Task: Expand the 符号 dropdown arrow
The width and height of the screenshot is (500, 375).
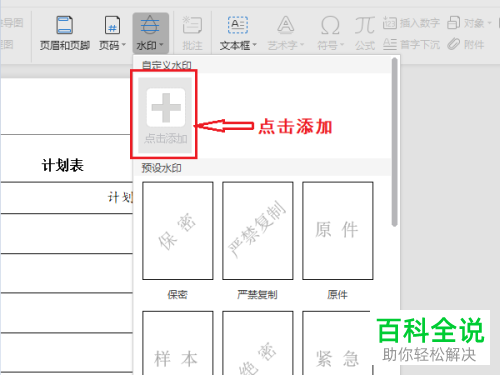Action: [342, 45]
